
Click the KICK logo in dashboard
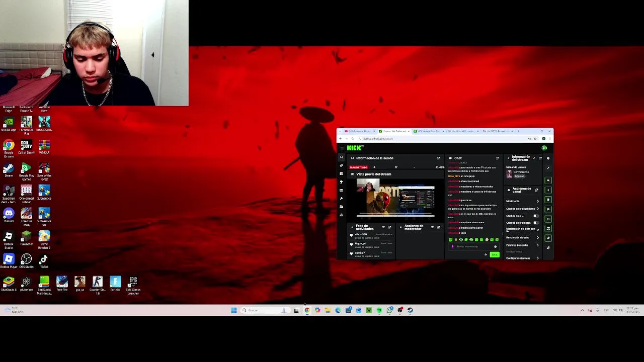(355, 148)
